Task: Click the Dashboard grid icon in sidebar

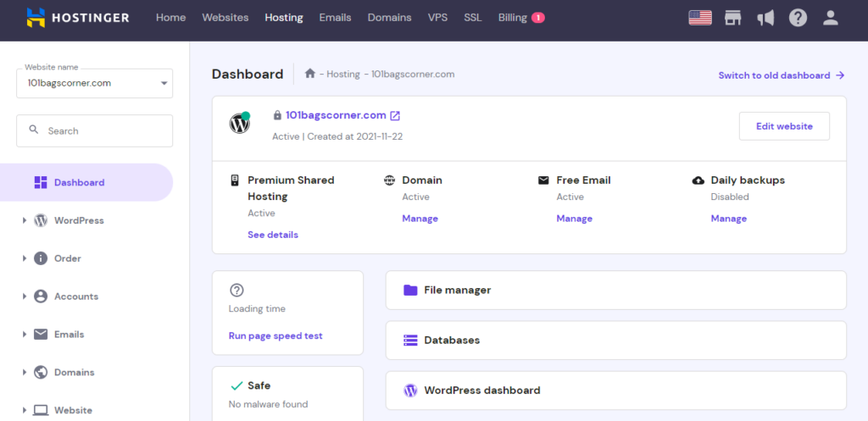Action: (41, 183)
